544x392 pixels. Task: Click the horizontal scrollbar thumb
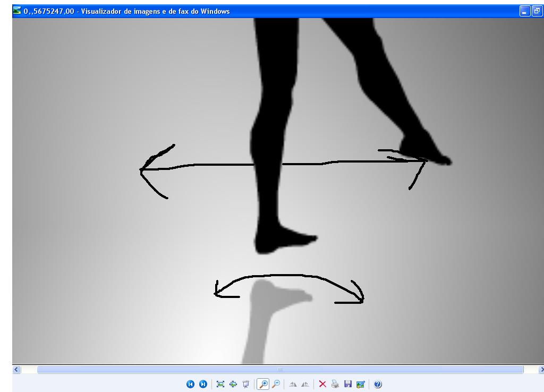280,370
